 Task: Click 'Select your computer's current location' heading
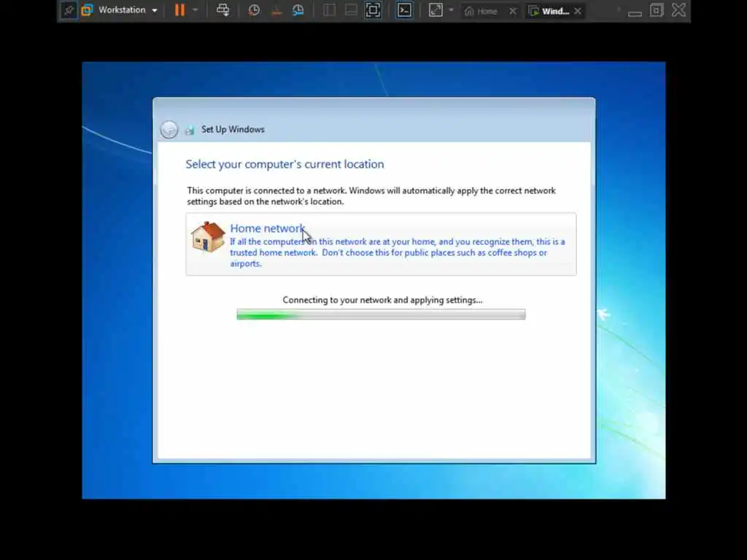pyautogui.click(x=285, y=164)
